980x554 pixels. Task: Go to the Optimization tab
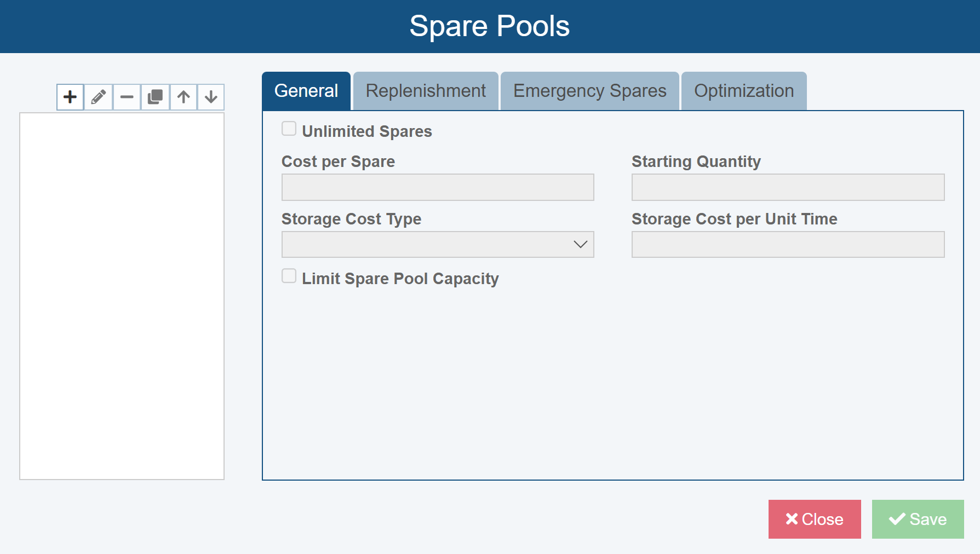pyautogui.click(x=743, y=91)
